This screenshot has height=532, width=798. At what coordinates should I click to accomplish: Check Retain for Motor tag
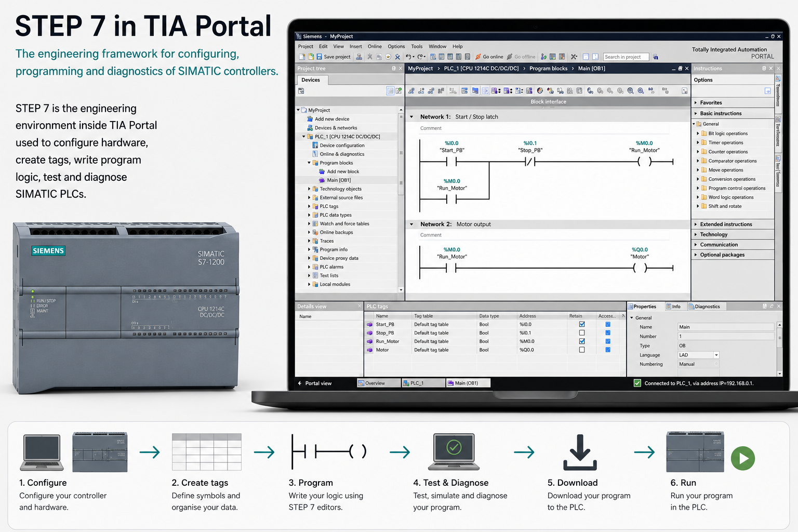click(582, 350)
